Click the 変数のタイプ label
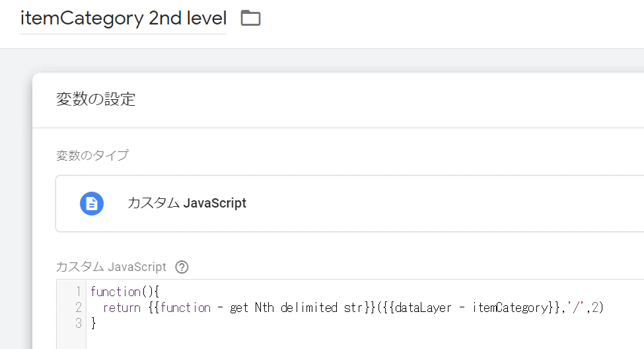Screen dimensions: 644x349 92,155
